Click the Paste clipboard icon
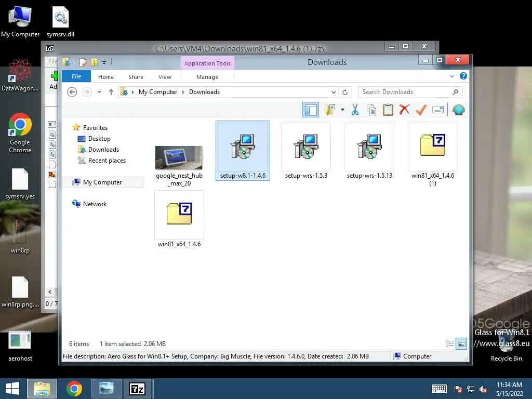The height and width of the screenshot is (399, 532). 388,110
